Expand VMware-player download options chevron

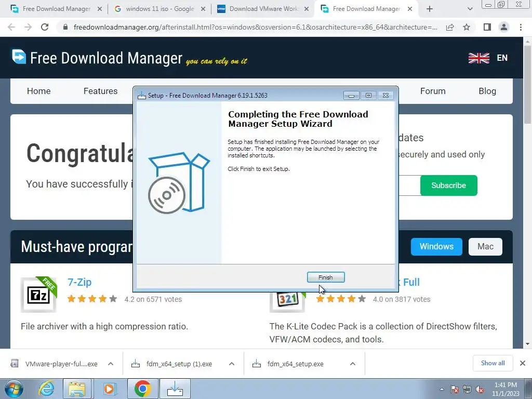[110, 364]
